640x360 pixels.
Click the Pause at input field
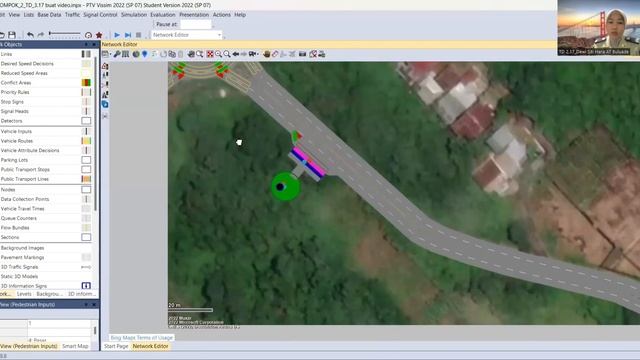click(196, 24)
